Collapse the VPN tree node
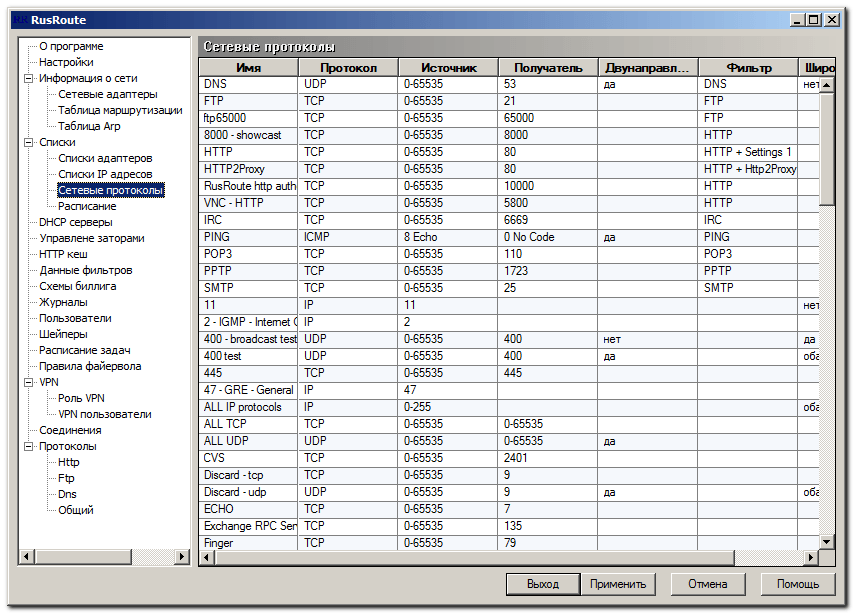The image size is (853, 613). pos(28,382)
